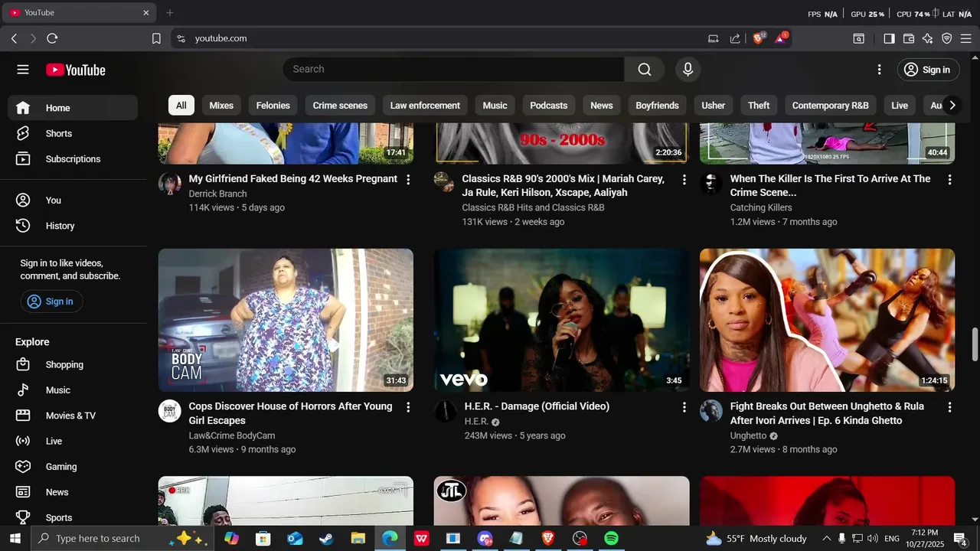Open Shopping under Explore
The height and width of the screenshot is (551, 980).
pos(73,365)
